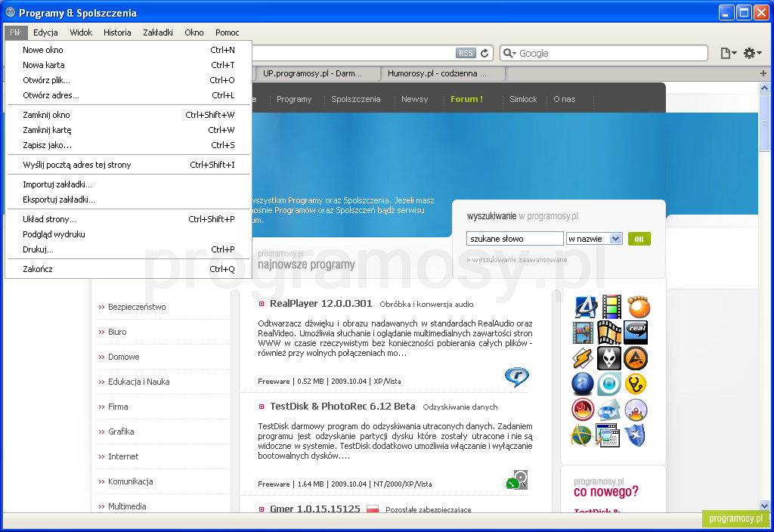The height and width of the screenshot is (532, 774).
Task: Choose 'Eksportuj zakładki...' menu entry
Action: 128,199
